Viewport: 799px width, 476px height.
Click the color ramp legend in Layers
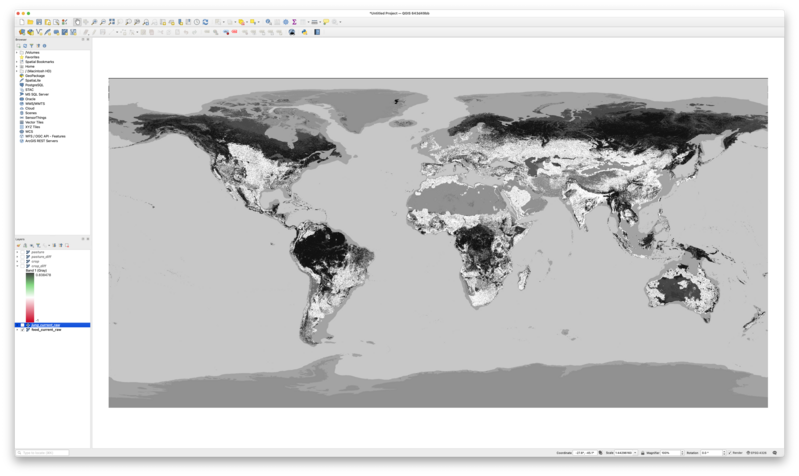30,296
